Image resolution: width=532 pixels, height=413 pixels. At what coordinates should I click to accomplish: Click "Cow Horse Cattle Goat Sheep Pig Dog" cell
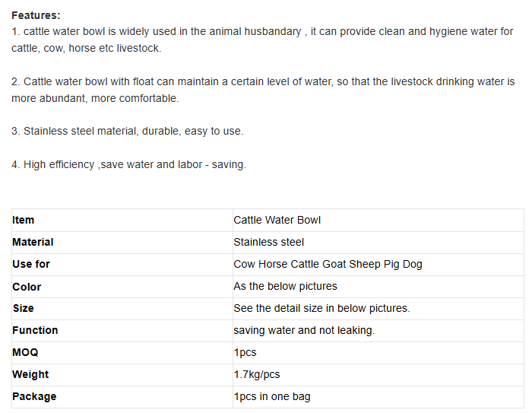(x=328, y=264)
